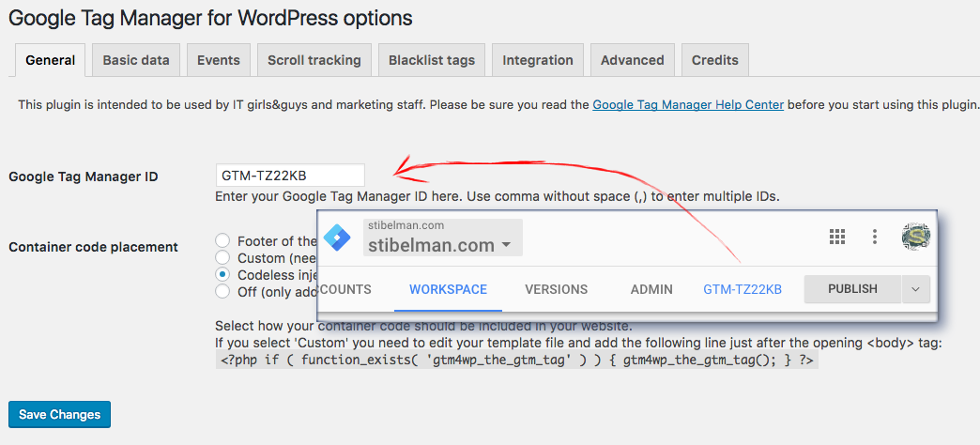Open the Google apps grid icon
980x445 pixels.
tap(837, 237)
